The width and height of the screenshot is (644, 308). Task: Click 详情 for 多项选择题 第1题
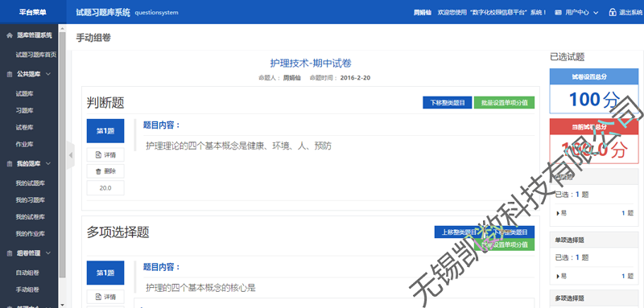[105, 297]
